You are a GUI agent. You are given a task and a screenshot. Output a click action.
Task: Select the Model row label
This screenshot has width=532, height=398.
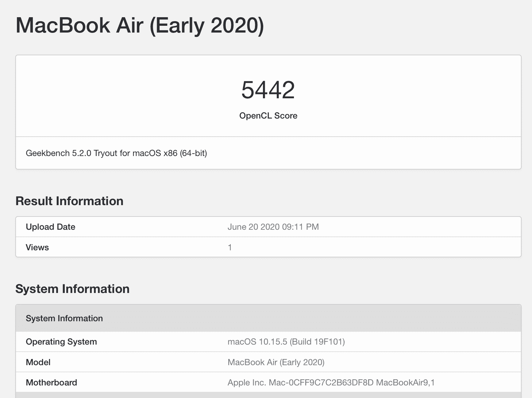38,362
